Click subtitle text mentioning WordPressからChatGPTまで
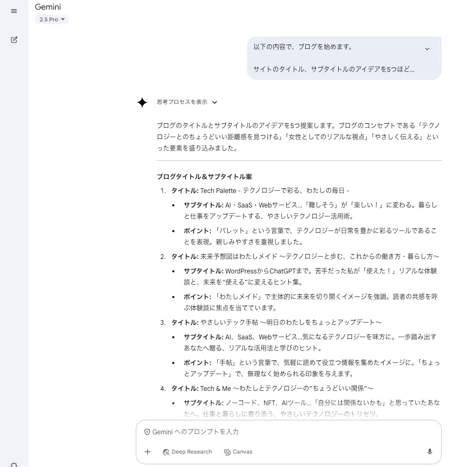The width and height of the screenshot is (476, 467). coord(310,276)
